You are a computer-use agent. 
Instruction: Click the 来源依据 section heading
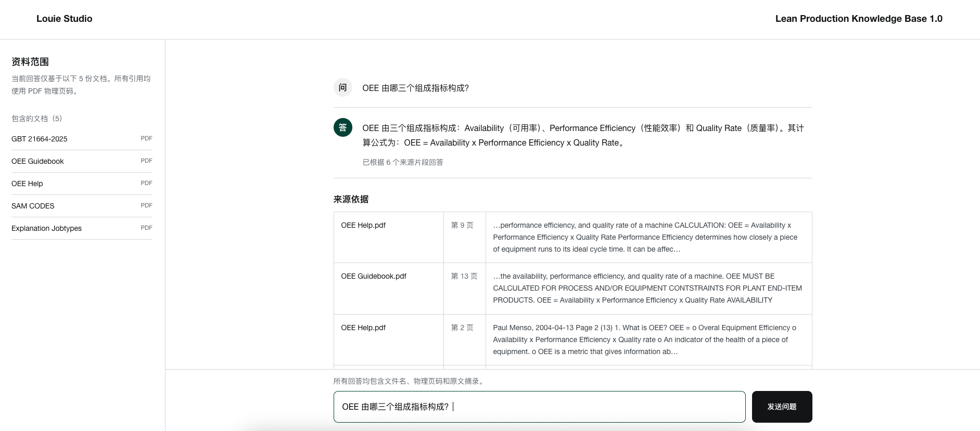[351, 199]
